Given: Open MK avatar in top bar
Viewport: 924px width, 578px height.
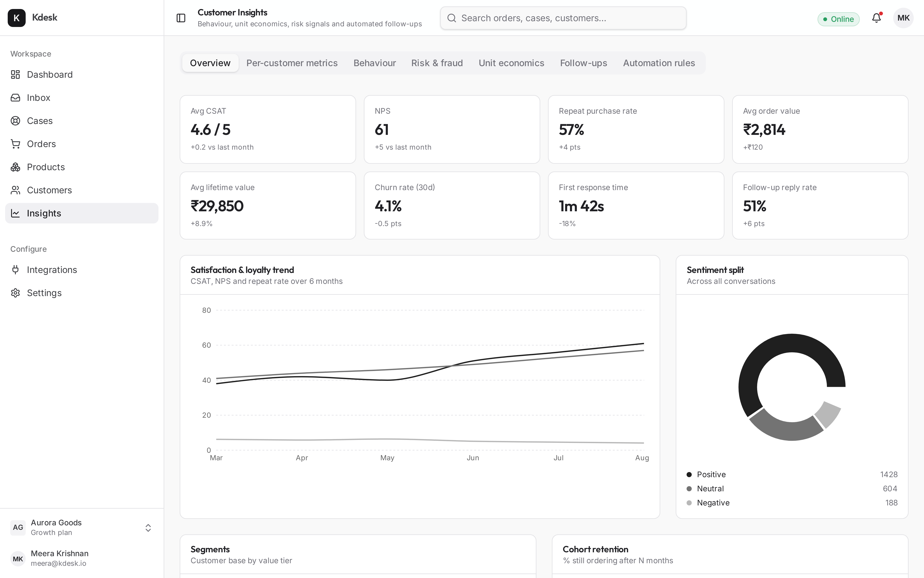Looking at the screenshot, I should pos(903,18).
